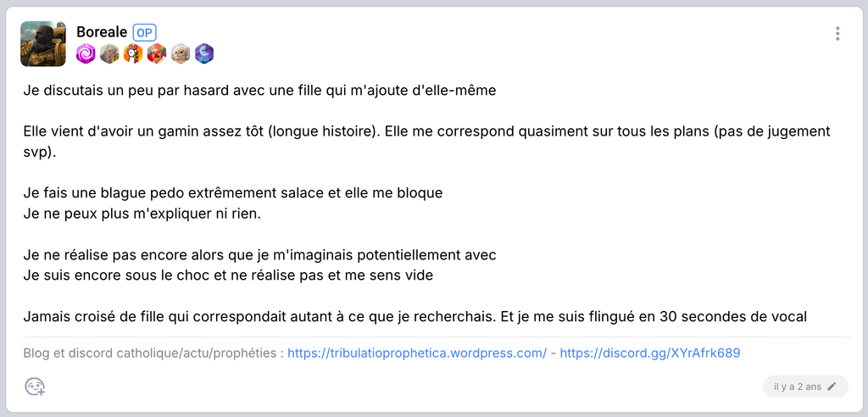The width and height of the screenshot is (868, 417).
Task: Open the three-dot post options menu
Action: (x=837, y=34)
